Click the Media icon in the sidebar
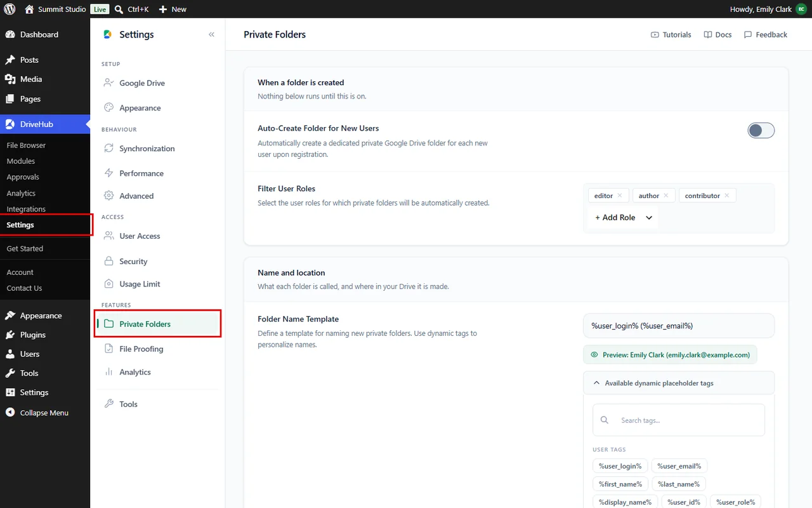 pos(10,79)
